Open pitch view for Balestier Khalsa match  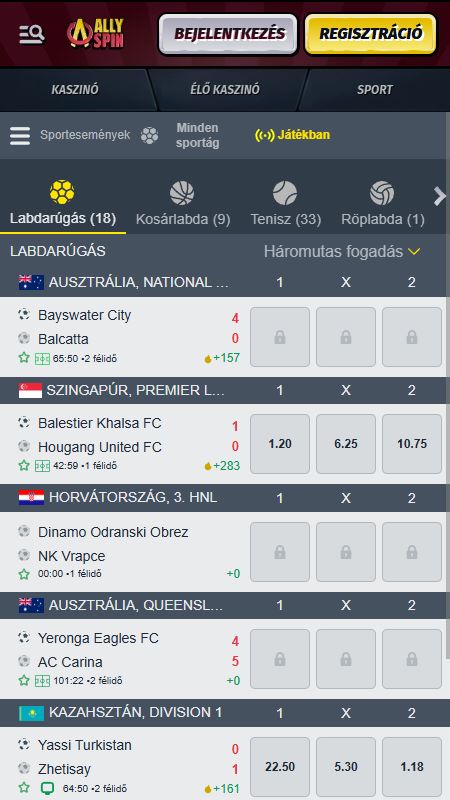[x=42, y=466]
